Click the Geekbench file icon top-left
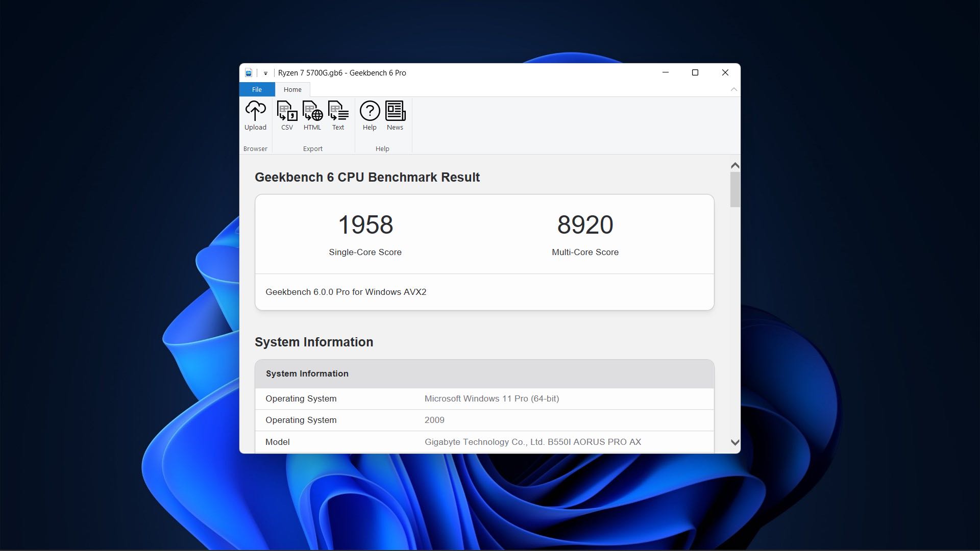 pos(249,72)
